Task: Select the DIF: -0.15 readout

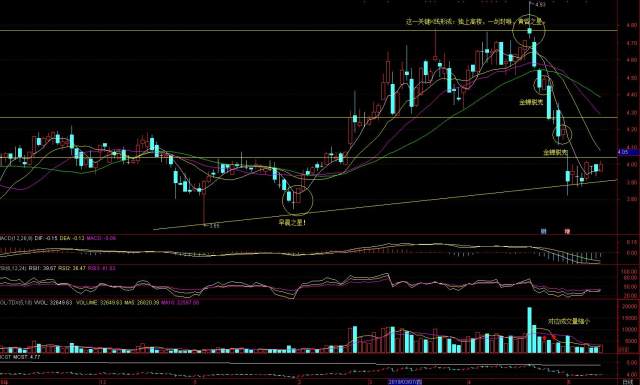Action: [47, 238]
